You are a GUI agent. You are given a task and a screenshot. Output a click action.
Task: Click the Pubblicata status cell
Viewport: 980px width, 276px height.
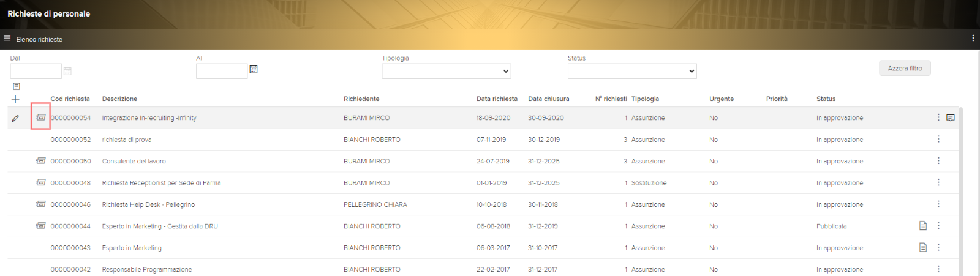point(831,226)
